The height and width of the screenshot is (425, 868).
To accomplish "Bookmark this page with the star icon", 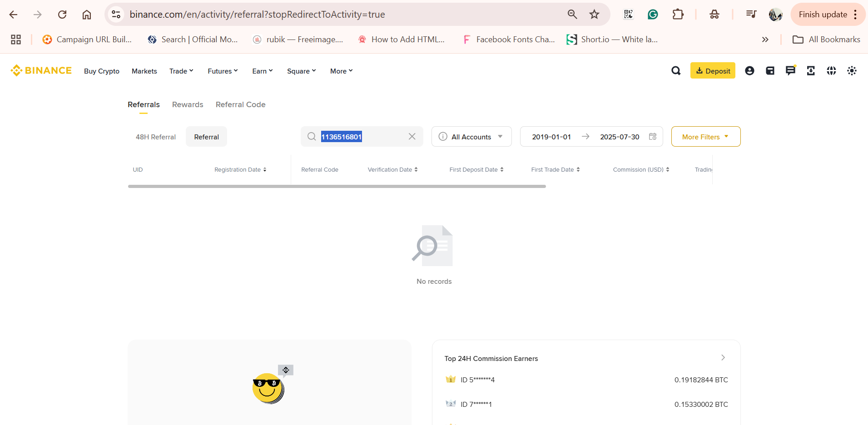I will pyautogui.click(x=594, y=15).
